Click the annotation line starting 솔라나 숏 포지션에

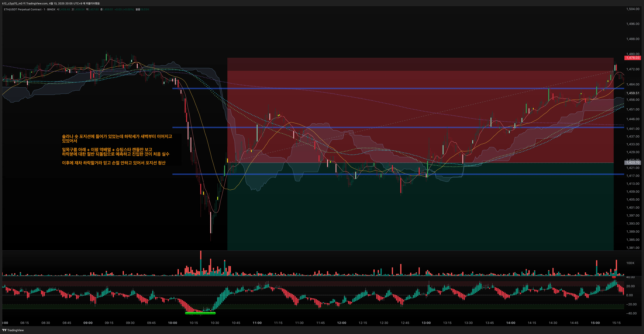[x=117, y=136]
